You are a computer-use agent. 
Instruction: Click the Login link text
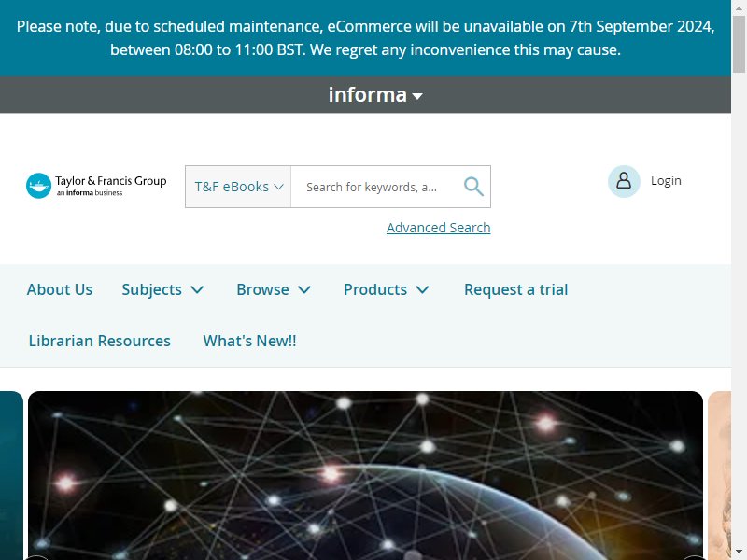point(666,181)
